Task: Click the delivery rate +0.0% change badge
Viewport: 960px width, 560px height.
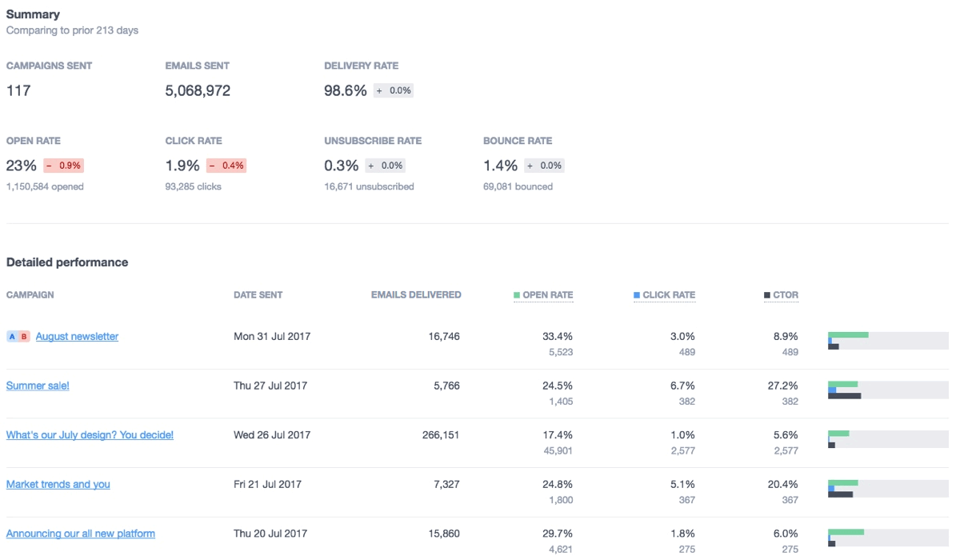Action: [394, 90]
